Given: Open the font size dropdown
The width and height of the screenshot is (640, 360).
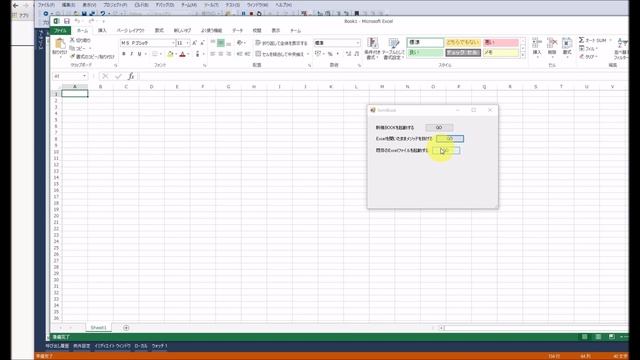Looking at the screenshot, I should tap(187, 43).
